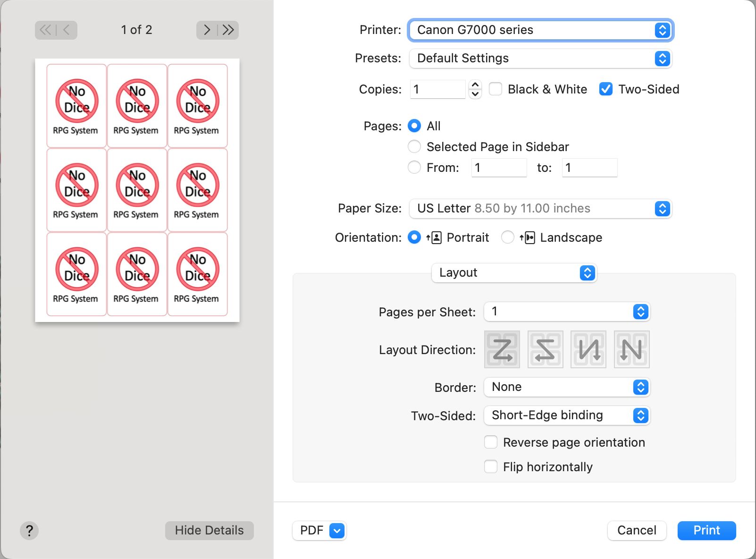756x559 pixels.
Task: Click the Copies number field
Action: pos(438,89)
